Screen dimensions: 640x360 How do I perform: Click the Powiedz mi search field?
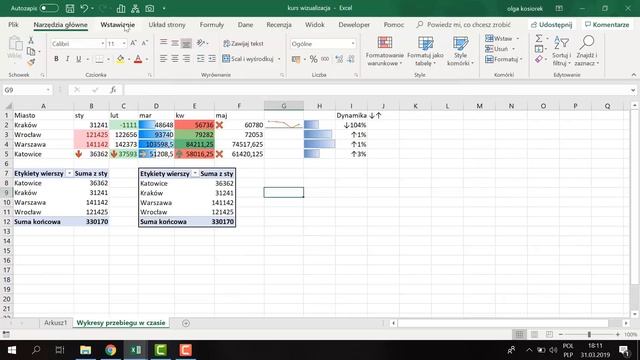tap(464, 25)
